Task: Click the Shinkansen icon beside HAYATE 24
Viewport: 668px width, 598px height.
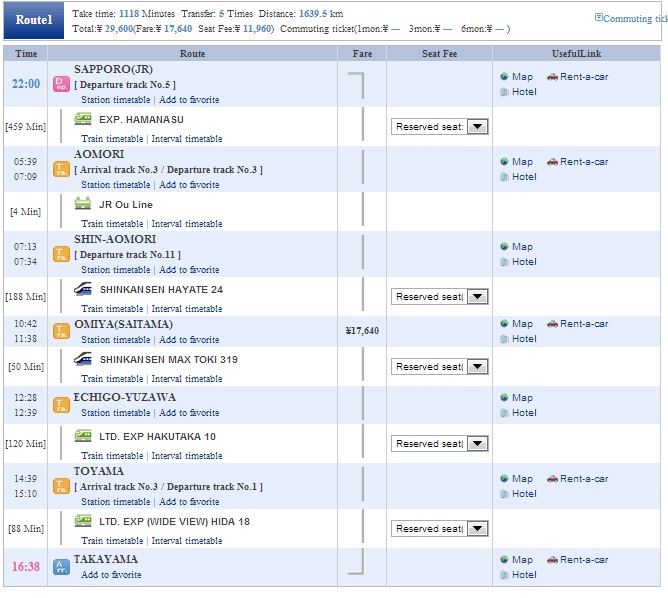Action: (83, 289)
